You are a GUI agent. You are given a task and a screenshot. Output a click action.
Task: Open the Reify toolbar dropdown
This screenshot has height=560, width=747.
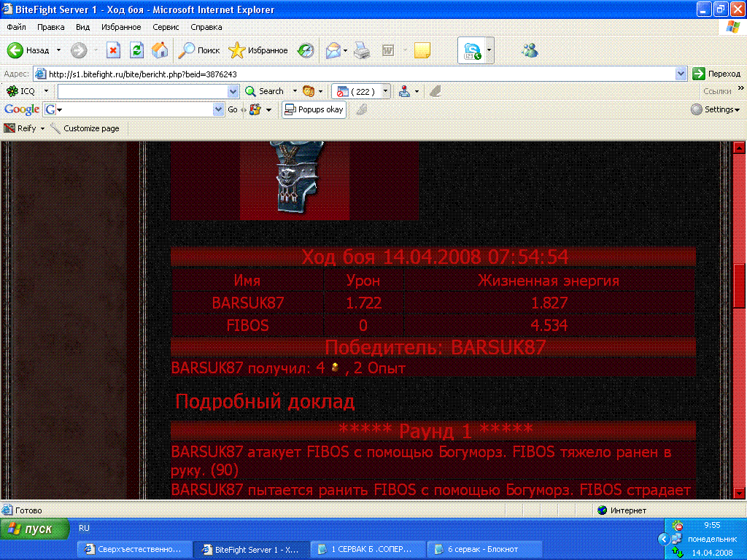click(42, 128)
